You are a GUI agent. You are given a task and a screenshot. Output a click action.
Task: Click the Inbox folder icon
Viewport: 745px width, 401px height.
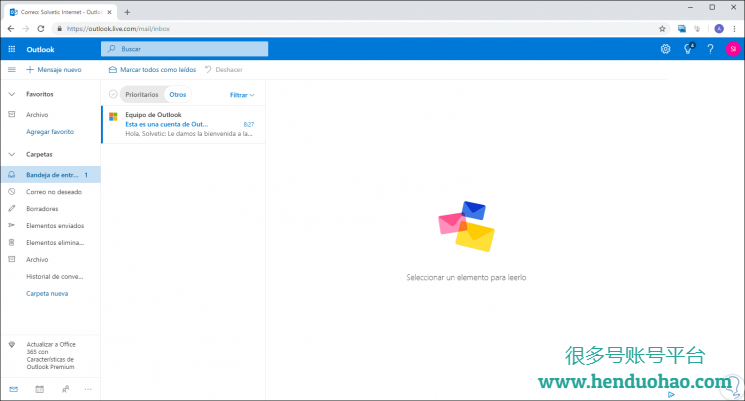[x=12, y=175]
